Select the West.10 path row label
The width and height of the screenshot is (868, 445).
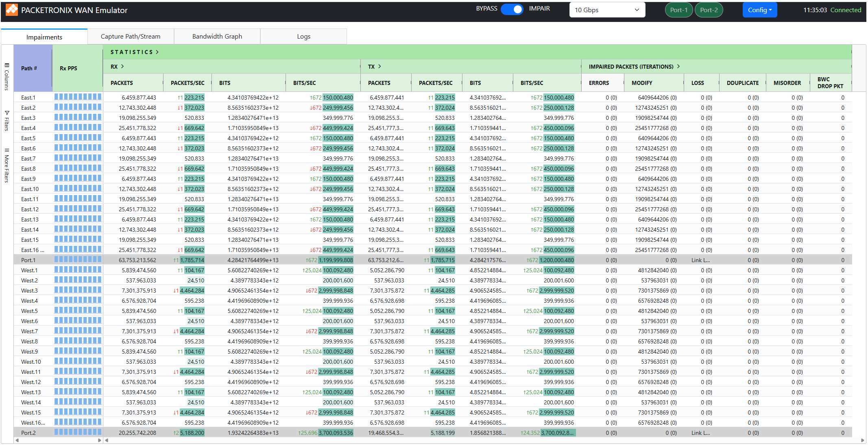tap(31, 362)
